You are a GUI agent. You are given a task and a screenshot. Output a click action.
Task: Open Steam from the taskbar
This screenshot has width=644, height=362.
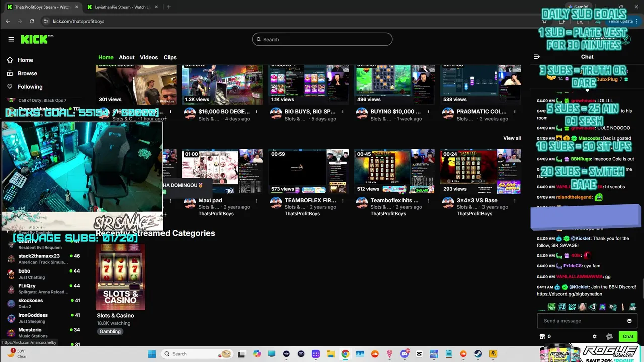coord(478,354)
